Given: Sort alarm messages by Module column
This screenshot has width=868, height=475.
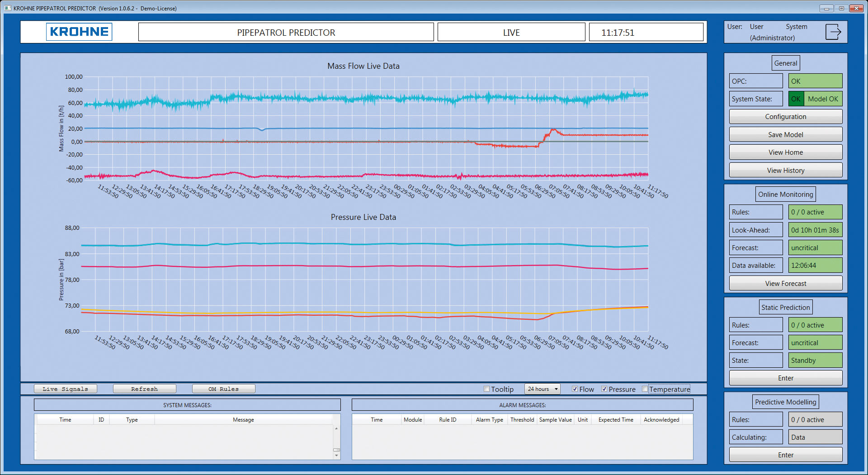Looking at the screenshot, I should (413, 420).
